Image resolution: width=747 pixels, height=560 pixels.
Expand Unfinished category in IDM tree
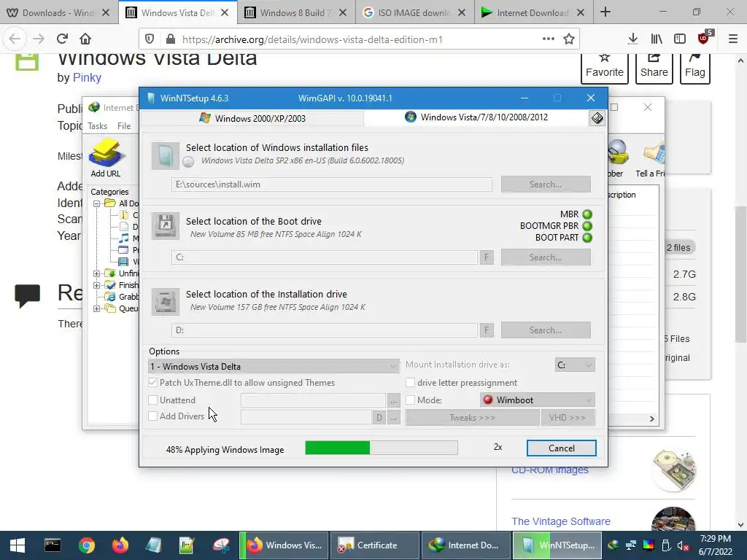point(97,273)
